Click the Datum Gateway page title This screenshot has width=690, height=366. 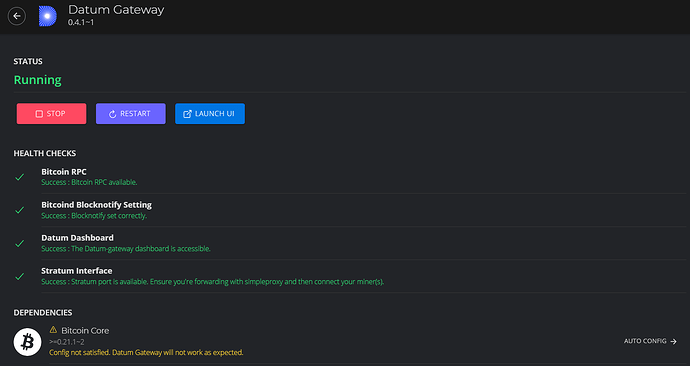point(116,10)
